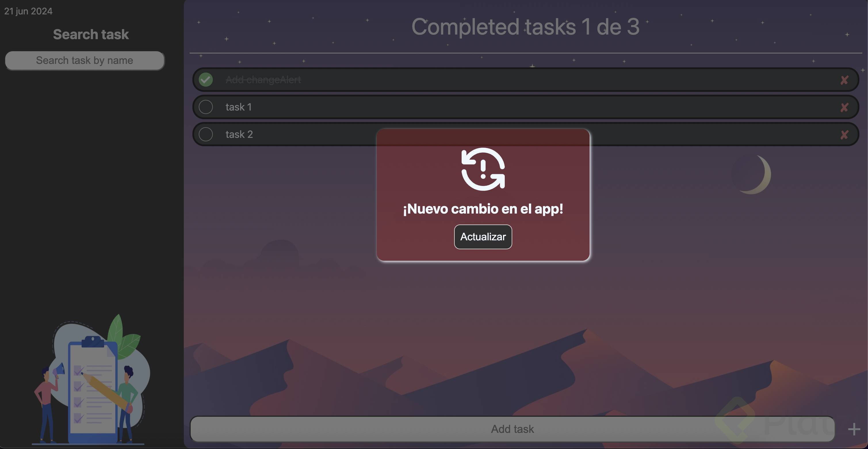Mark task 2 as completed
The height and width of the screenshot is (449, 868).
coord(206,134)
